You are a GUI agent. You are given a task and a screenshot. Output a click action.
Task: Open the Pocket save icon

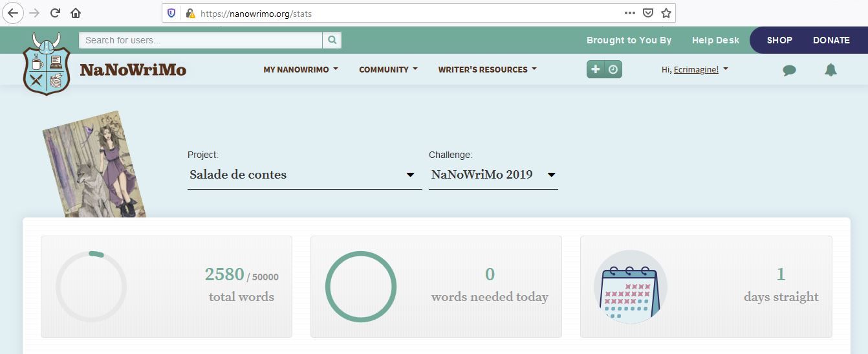click(x=647, y=13)
